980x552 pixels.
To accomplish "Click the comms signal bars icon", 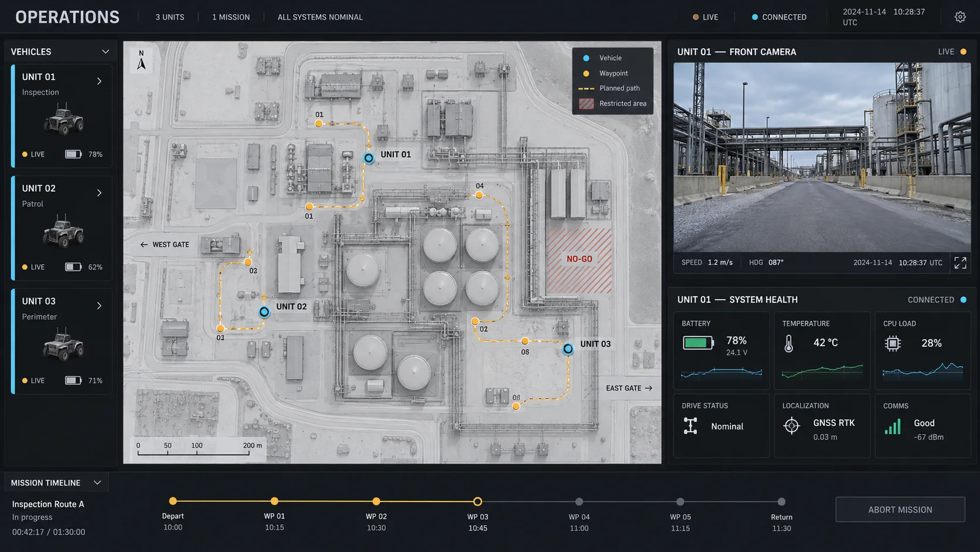I will 893,426.
